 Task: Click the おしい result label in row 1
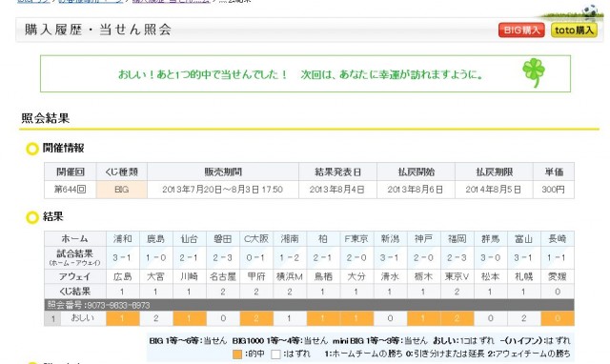(83, 318)
